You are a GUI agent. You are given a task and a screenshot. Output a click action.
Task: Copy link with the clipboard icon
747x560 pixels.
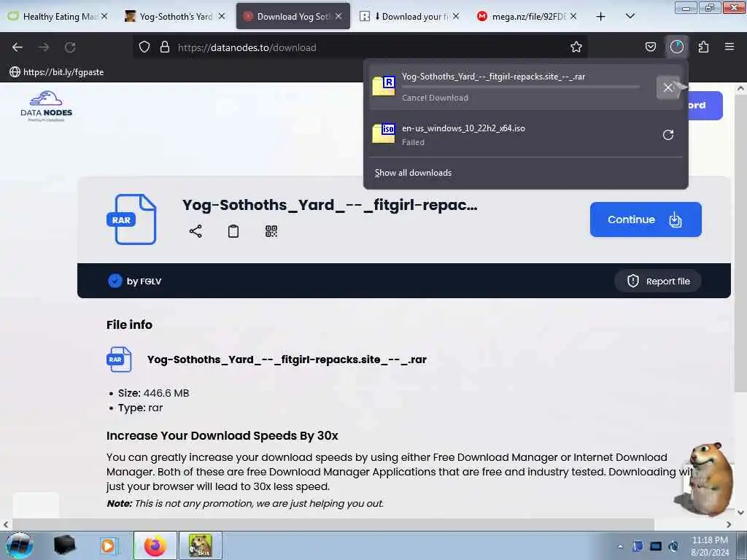pos(233,231)
